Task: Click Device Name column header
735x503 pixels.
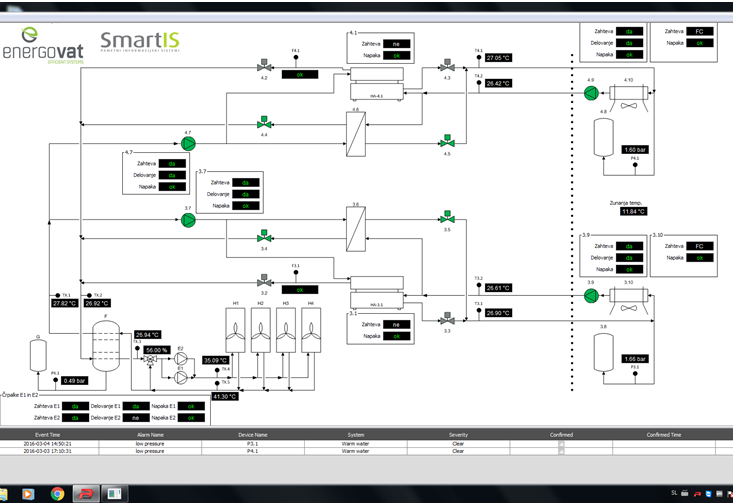Action: 253,435
